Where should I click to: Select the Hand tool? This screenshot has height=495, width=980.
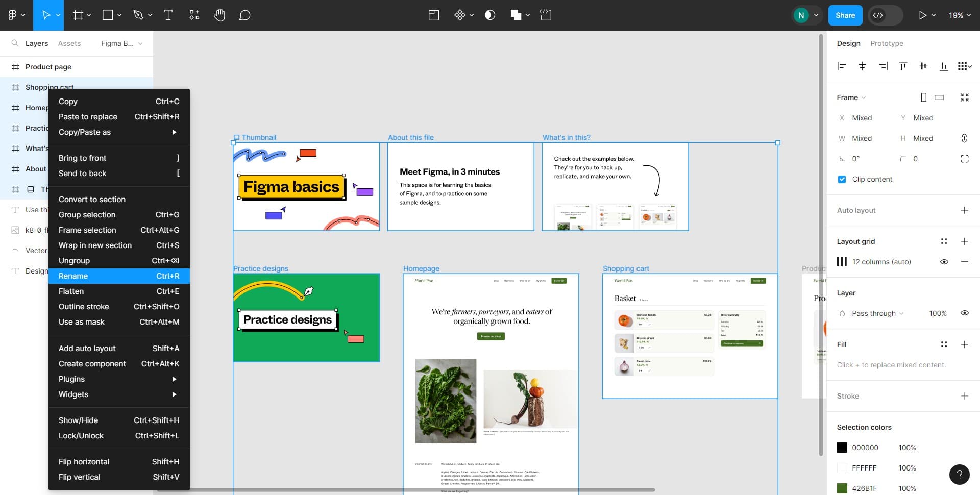click(x=219, y=15)
